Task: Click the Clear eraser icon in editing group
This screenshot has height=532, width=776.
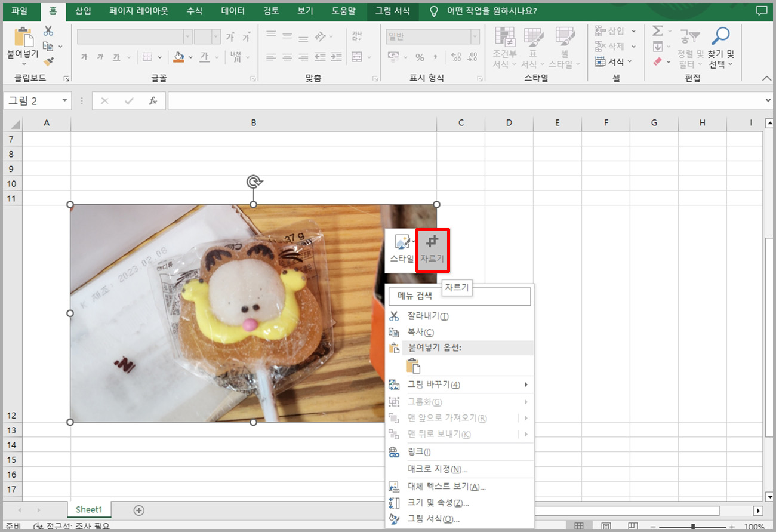Action: click(x=658, y=61)
